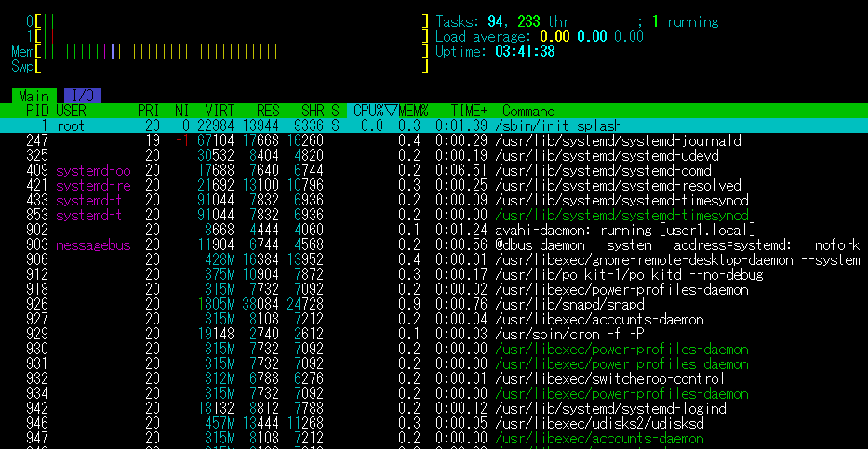Click the Mem usage meter bar
This screenshot has width=868, height=449.
pos(231,51)
